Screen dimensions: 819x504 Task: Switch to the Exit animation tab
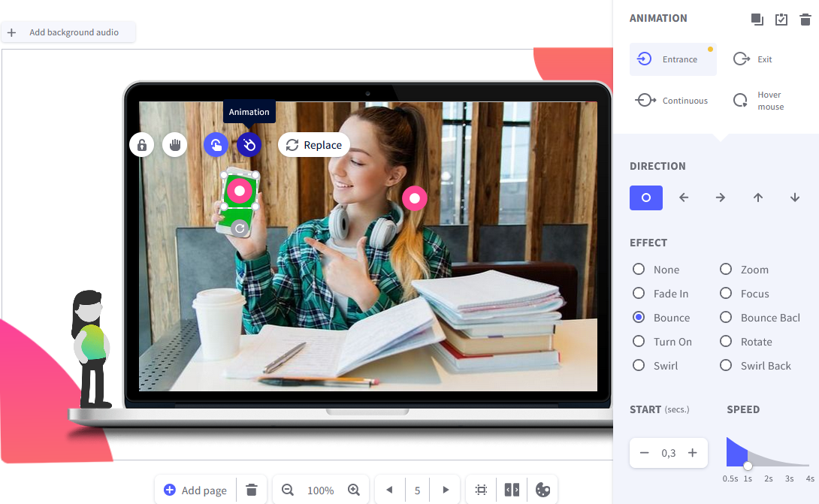[753, 59]
